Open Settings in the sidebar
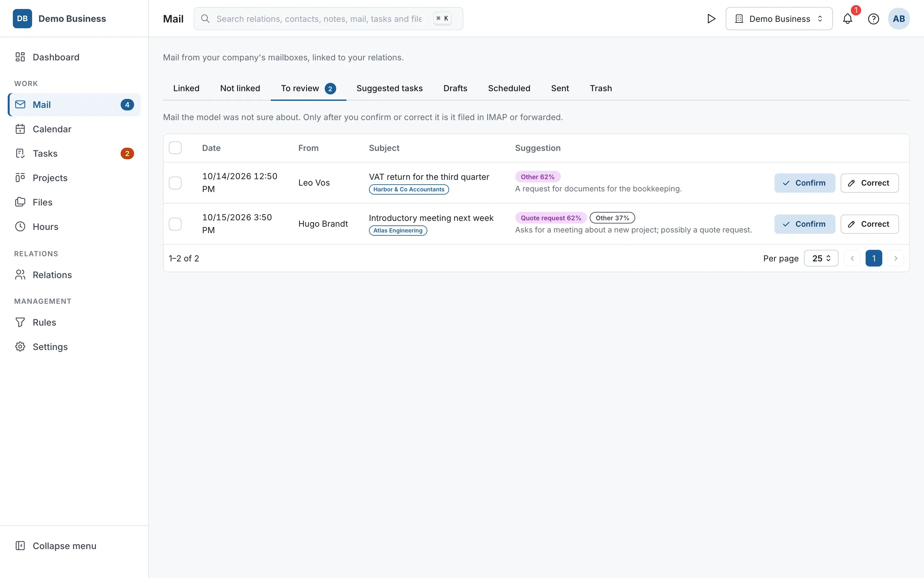The width and height of the screenshot is (924, 578). point(74,347)
